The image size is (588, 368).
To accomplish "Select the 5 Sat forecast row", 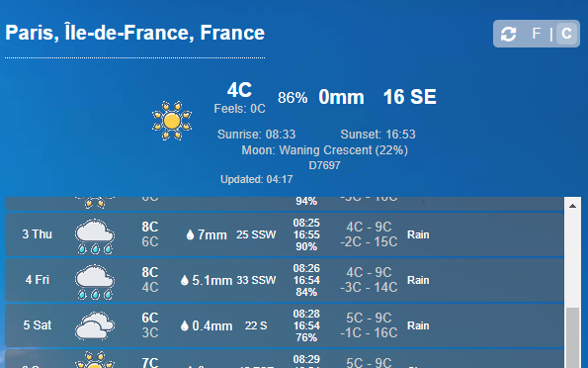I will (x=285, y=325).
